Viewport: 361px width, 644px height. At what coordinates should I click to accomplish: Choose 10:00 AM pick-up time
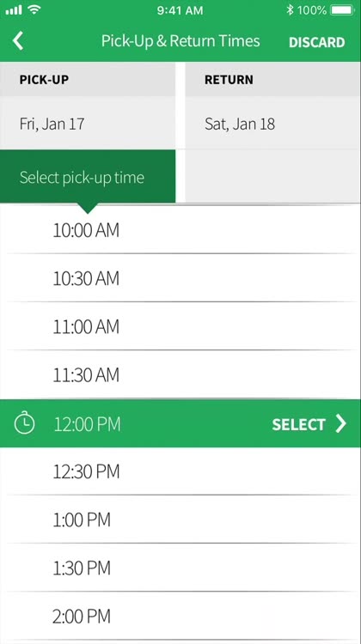pos(180,229)
